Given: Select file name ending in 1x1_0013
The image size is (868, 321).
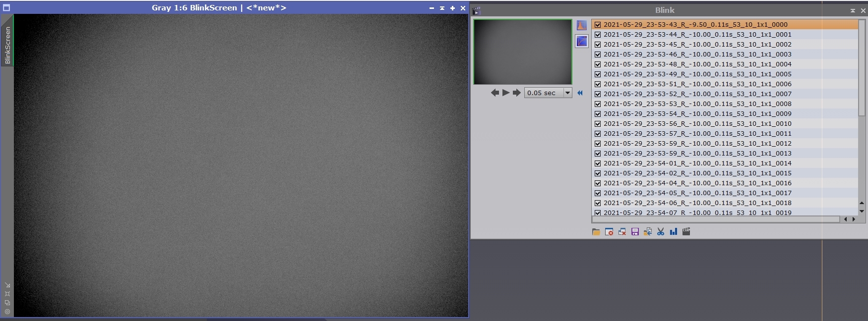Looking at the screenshot, I should 697,154.
